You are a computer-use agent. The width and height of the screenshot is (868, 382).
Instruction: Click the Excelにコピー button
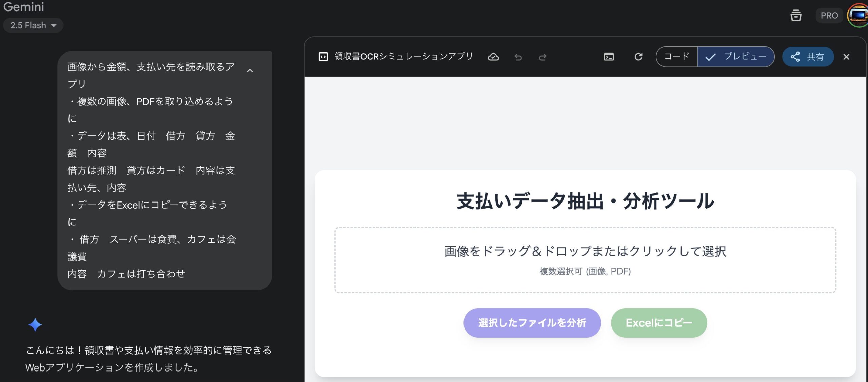click(659, 323)
